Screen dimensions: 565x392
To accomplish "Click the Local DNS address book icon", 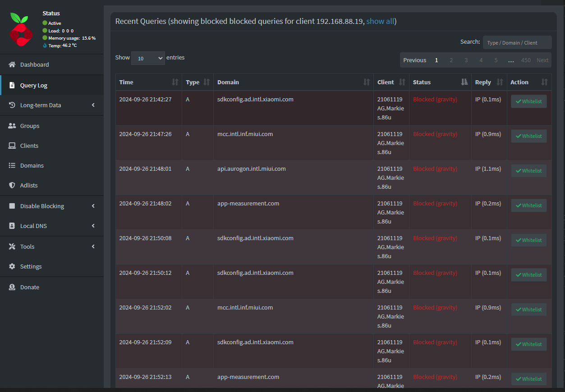I will [x=12, y=226].
